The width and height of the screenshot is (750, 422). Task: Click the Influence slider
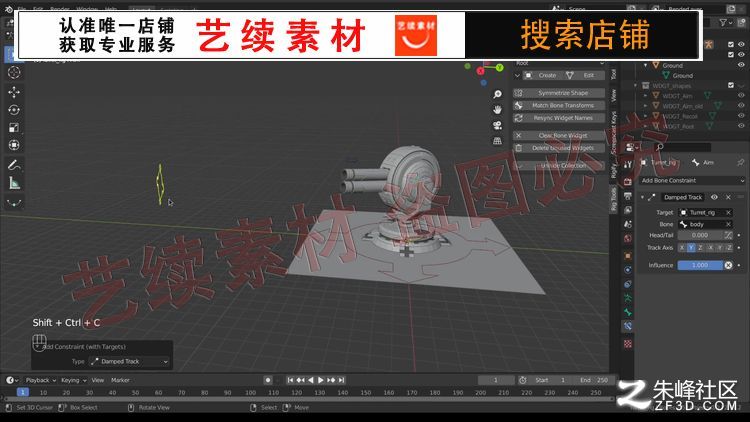click(701, 265)
